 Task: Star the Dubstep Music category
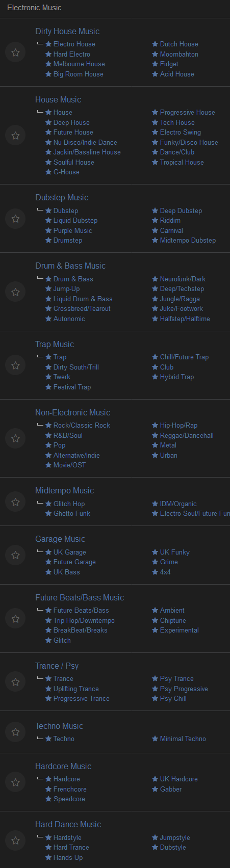[15, 219]
